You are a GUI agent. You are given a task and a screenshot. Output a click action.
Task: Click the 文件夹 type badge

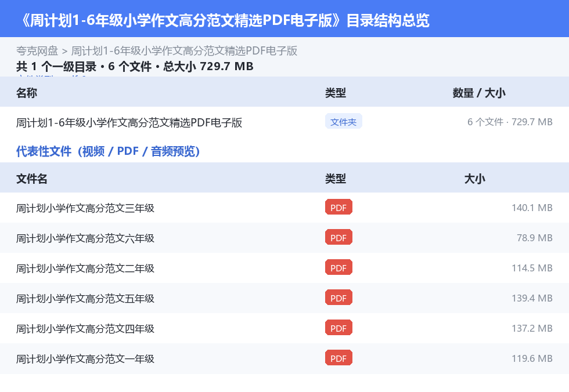[343, 122]
